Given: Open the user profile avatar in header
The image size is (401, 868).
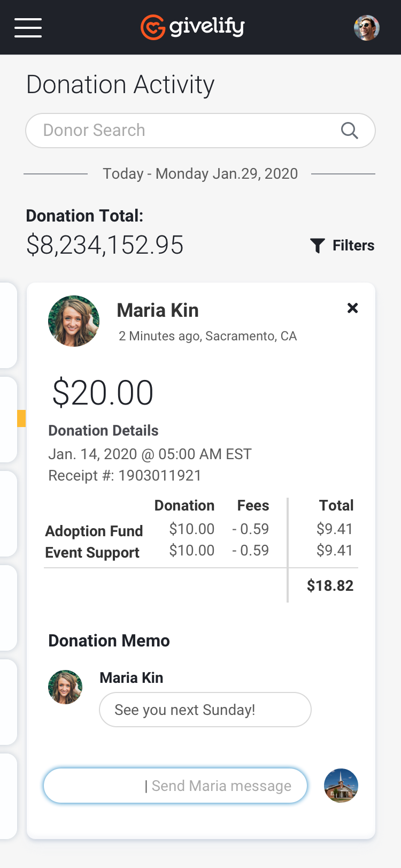Looking at the screenshot, I should [x=367, y=28].
